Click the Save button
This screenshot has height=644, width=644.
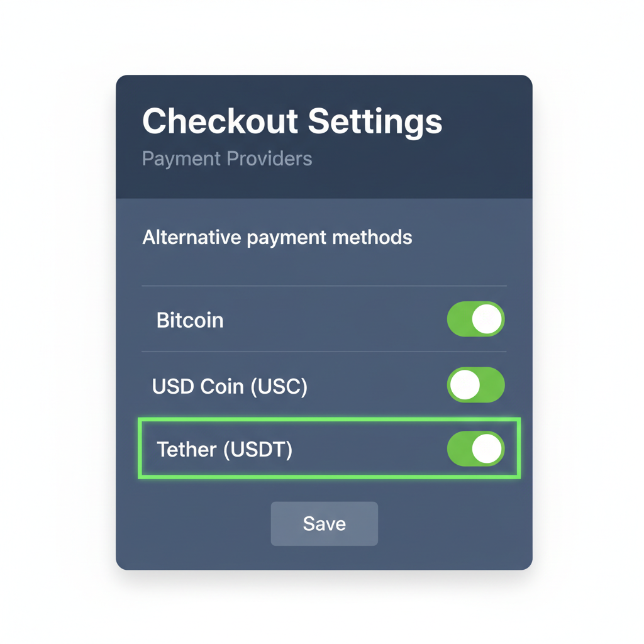click(324, 523)
